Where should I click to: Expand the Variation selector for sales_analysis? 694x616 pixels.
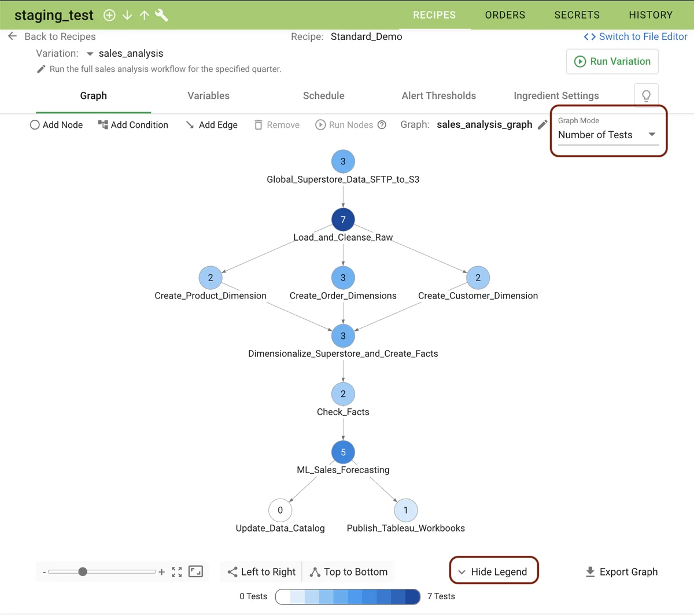pos(90,53)
